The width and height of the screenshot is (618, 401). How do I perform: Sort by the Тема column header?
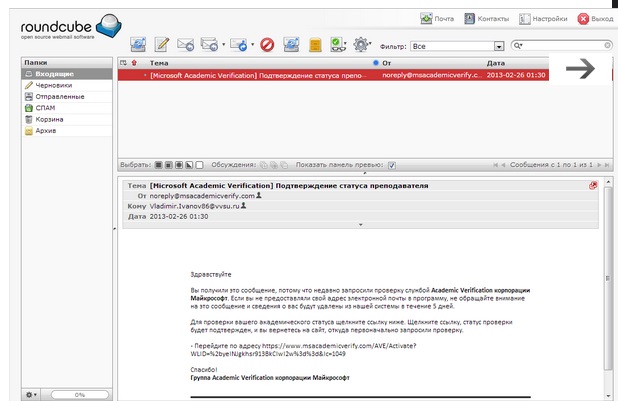pos(159,63)
